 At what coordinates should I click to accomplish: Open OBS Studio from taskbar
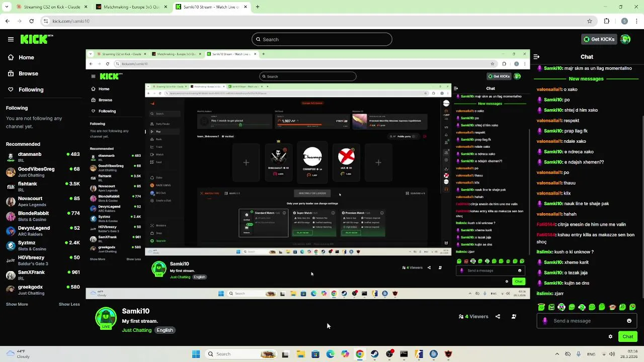(x=389, y=354)
